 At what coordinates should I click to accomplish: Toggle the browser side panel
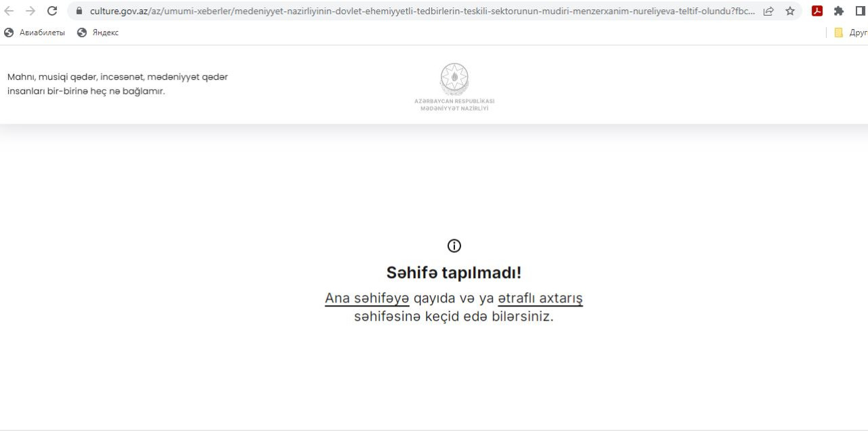tap(860, 11)
